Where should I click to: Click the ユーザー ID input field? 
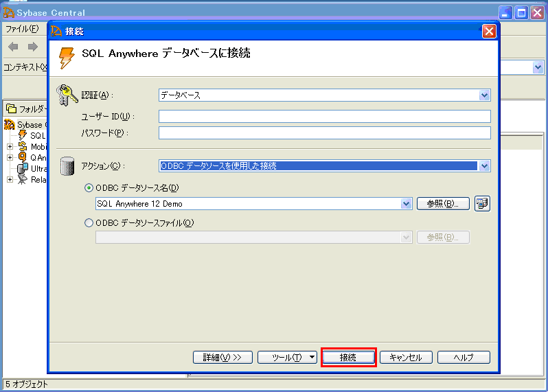click(324, 116)
